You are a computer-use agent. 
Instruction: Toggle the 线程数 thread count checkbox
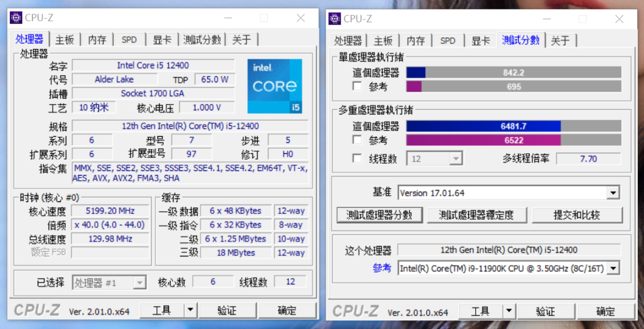[357, 158]
